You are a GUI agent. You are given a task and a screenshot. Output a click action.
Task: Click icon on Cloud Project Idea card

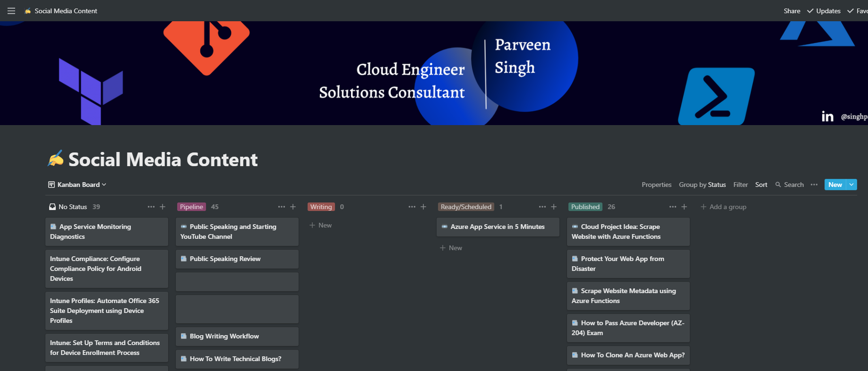coord(575,227)
